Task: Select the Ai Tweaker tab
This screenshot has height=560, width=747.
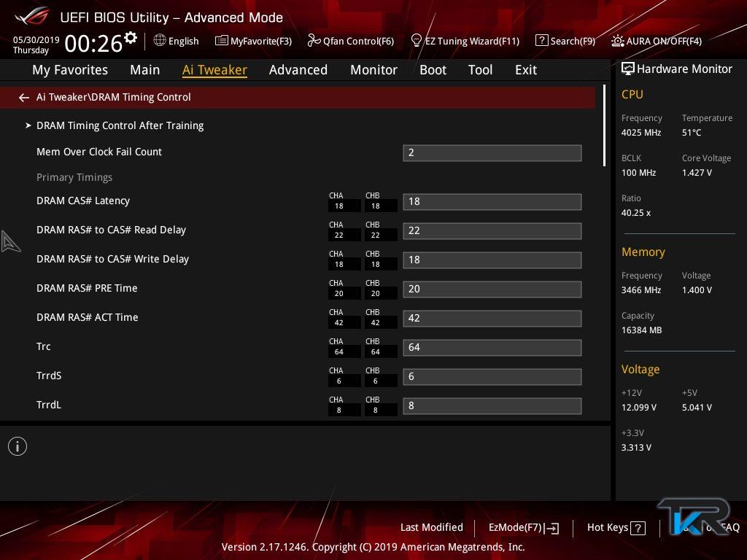Action: click(215, 70)
